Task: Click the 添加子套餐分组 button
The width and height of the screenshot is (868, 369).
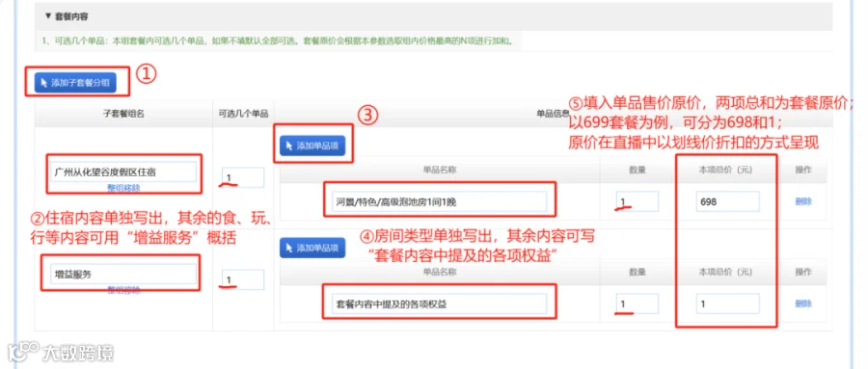Action: (76, 83)
